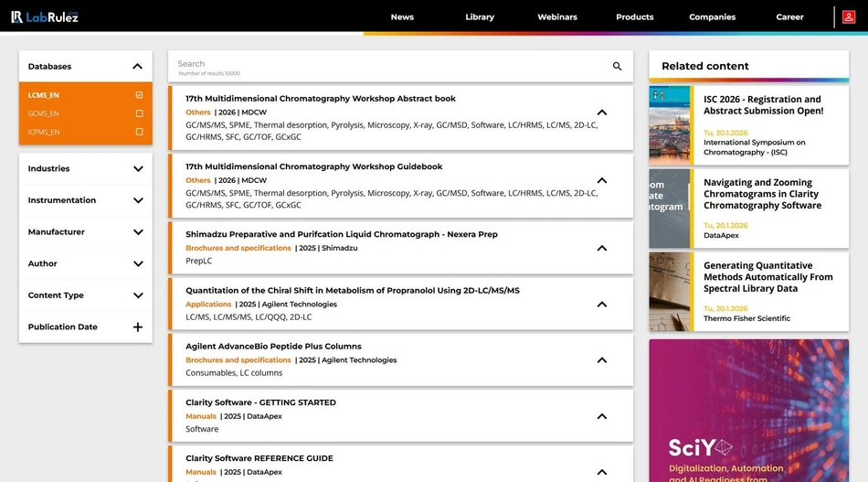Open the user account icon

(x=849, y=16)
